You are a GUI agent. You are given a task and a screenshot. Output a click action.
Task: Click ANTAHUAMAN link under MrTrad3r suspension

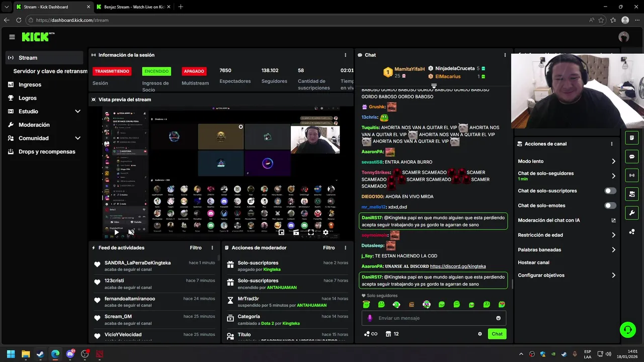click(x=311, y=305)
